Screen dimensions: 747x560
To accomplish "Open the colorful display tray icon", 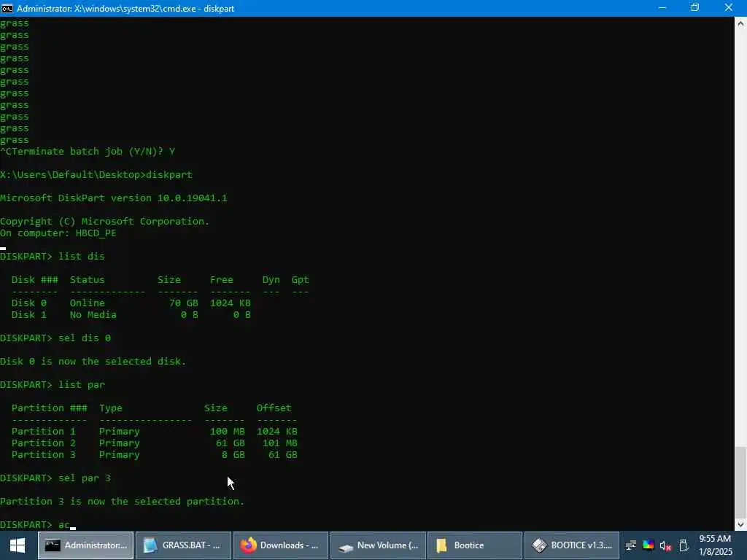I will pos(649,545).
